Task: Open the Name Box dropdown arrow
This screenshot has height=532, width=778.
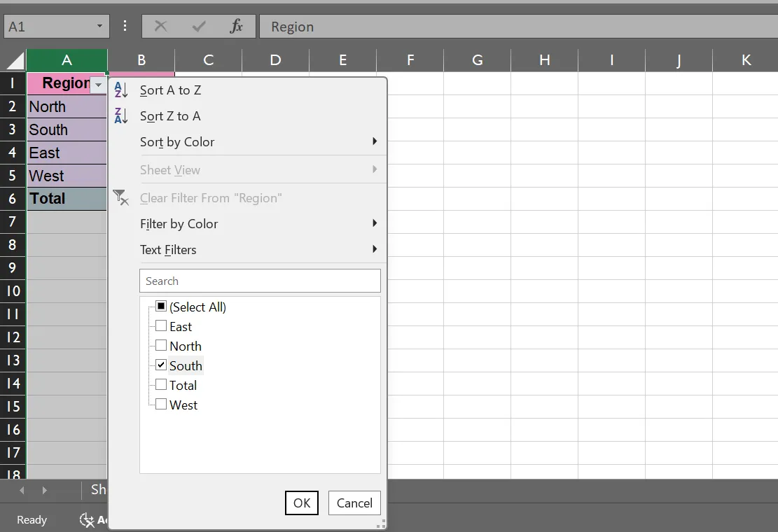Action: pos(99,27)
